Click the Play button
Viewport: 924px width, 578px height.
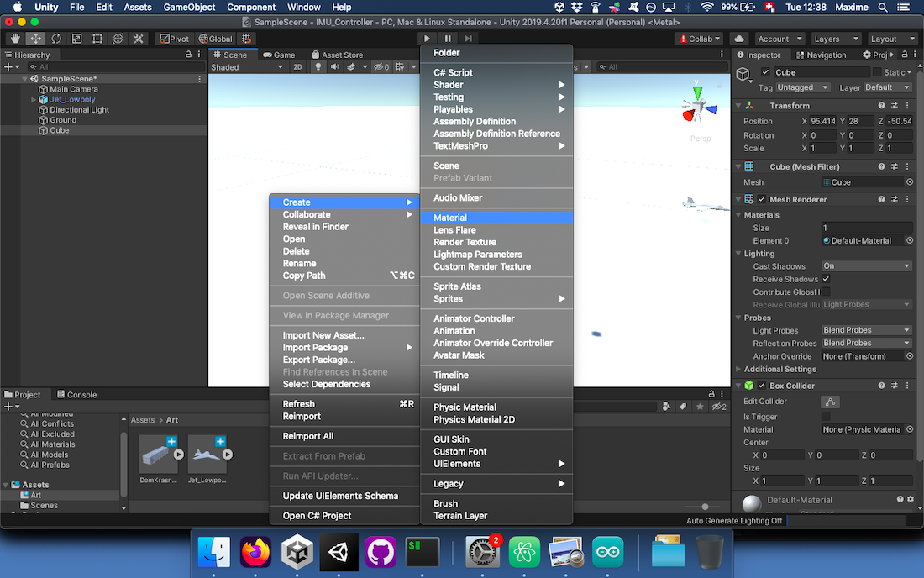point(427,39)
